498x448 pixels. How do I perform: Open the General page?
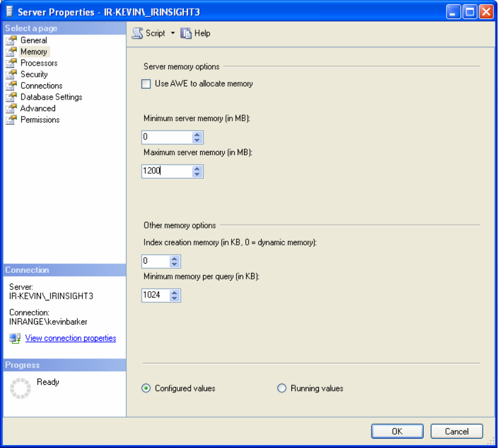tap(34, 40)
